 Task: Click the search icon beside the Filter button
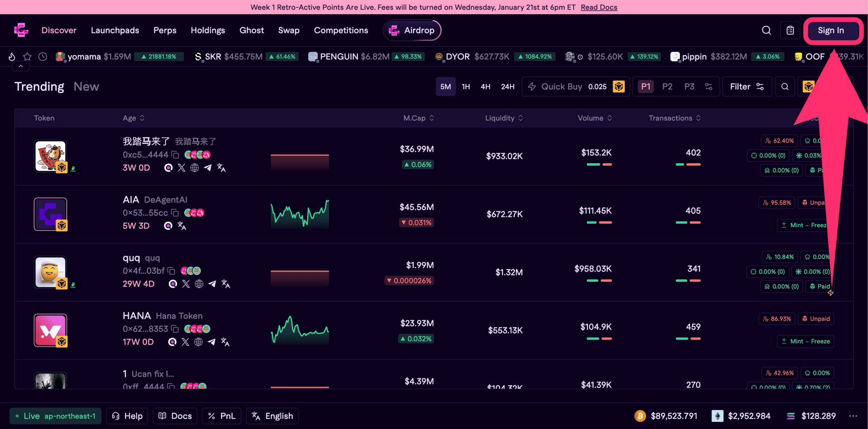point(785,87)
